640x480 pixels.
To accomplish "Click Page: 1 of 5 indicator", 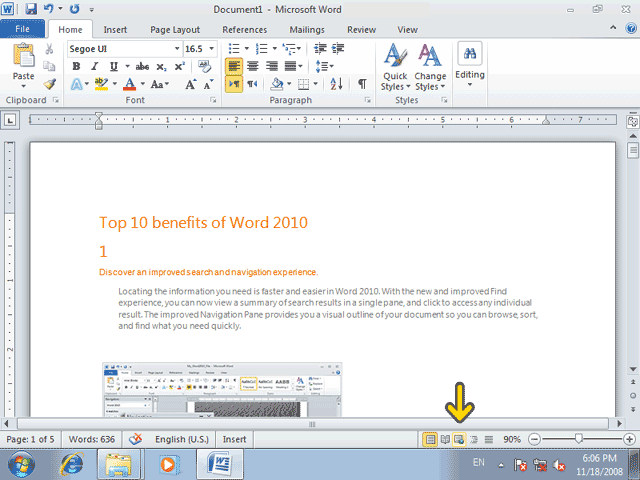I will [x=30, y=440].
